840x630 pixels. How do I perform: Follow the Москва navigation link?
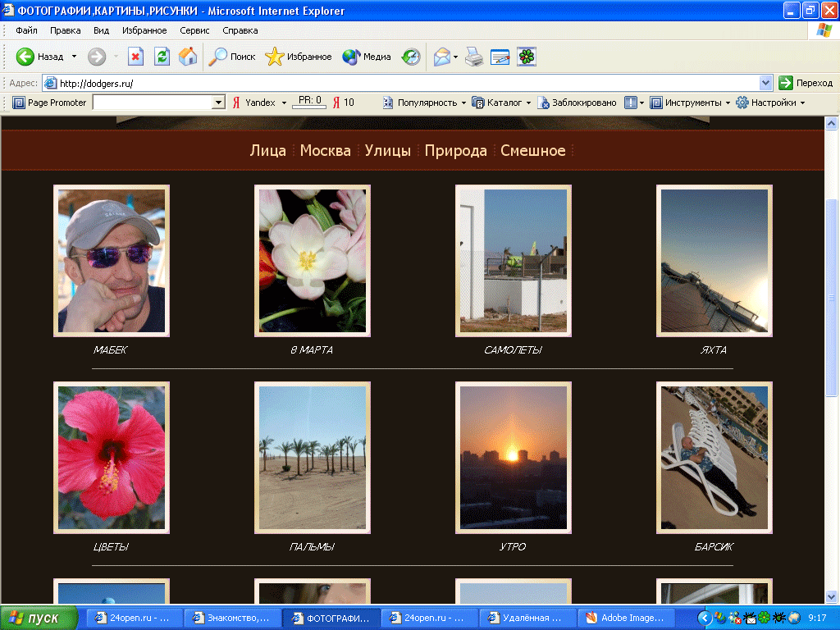[325, 151]
